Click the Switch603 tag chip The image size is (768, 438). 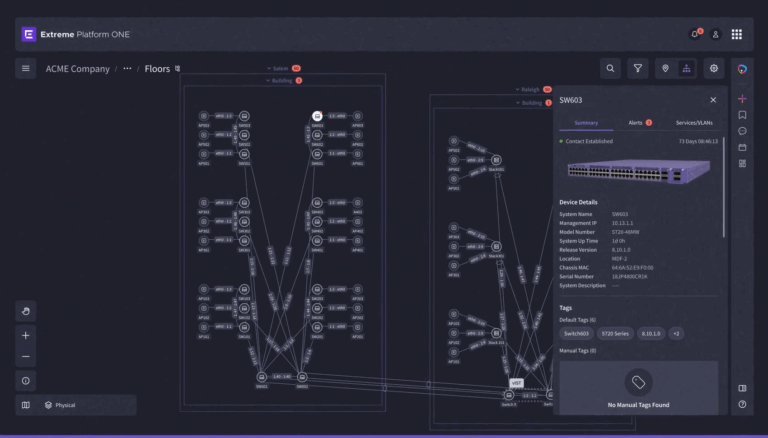coord(576,334)
